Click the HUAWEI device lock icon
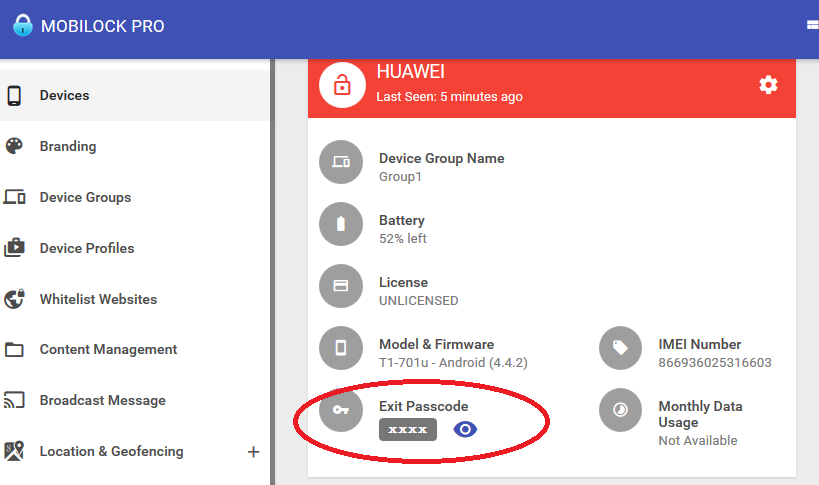This screenshot has height=485, width=819. point(342,85)
